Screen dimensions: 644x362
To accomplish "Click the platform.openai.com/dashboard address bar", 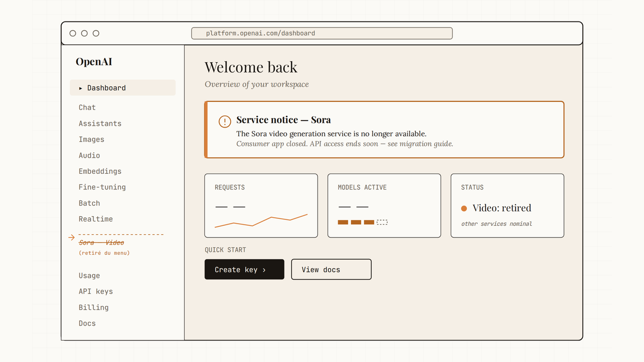I will click(322, 33).
